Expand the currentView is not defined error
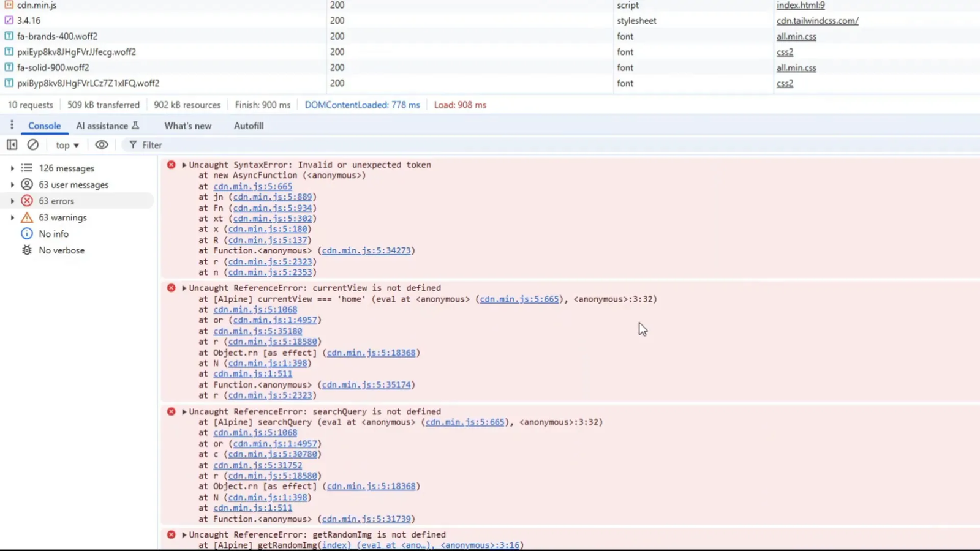This screenshot has height=551, width=980. coord(183,288)
